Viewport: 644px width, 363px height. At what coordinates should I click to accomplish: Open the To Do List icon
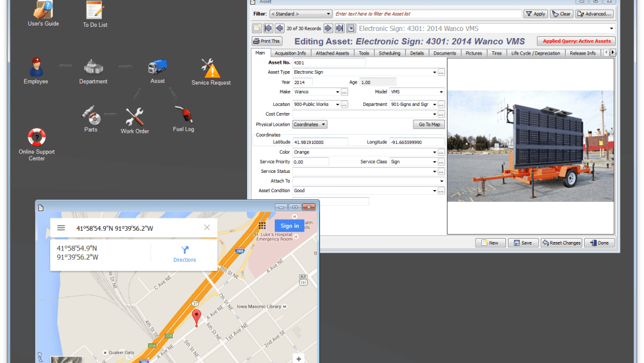(95, 11)
